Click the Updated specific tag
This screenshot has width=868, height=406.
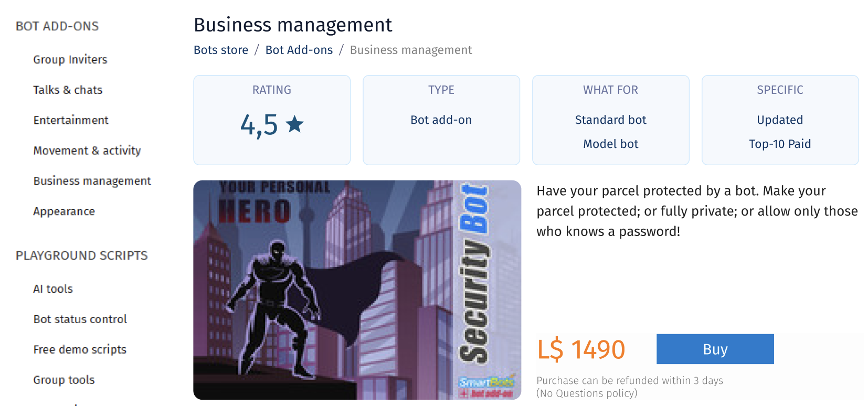[779, 120]
